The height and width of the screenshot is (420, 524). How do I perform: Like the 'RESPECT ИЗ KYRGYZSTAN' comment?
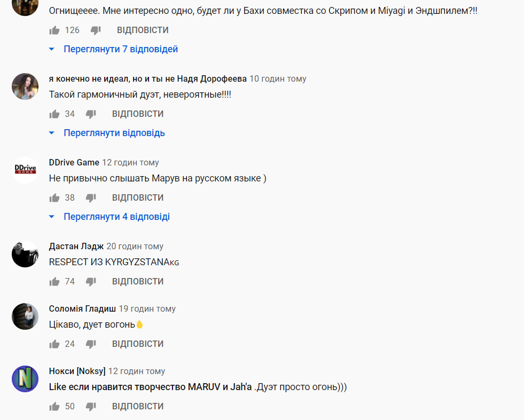54,281
